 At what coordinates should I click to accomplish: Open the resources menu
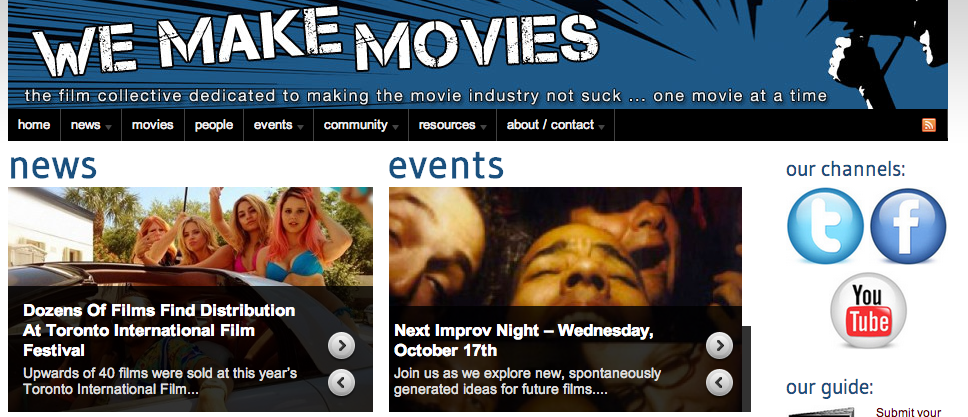(x=453, y=125)
